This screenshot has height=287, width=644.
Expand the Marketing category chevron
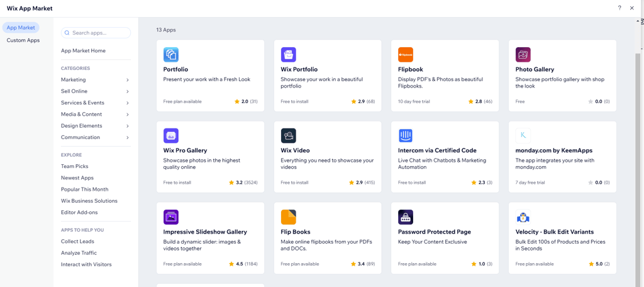click(128, 80)
